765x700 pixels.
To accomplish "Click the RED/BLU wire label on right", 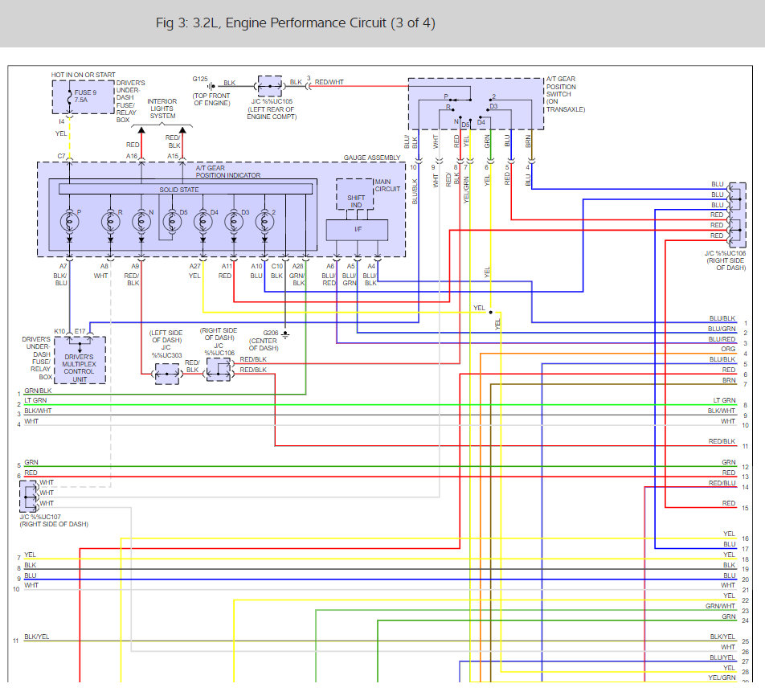I will pos(722,483).
